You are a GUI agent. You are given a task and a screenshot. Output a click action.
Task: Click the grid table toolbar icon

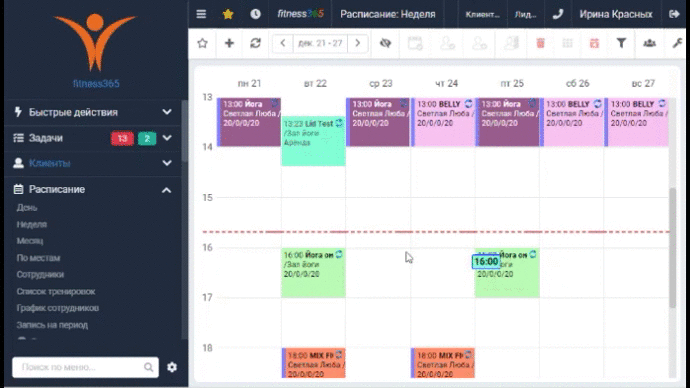pyautogui.click(x=567, y=43)
